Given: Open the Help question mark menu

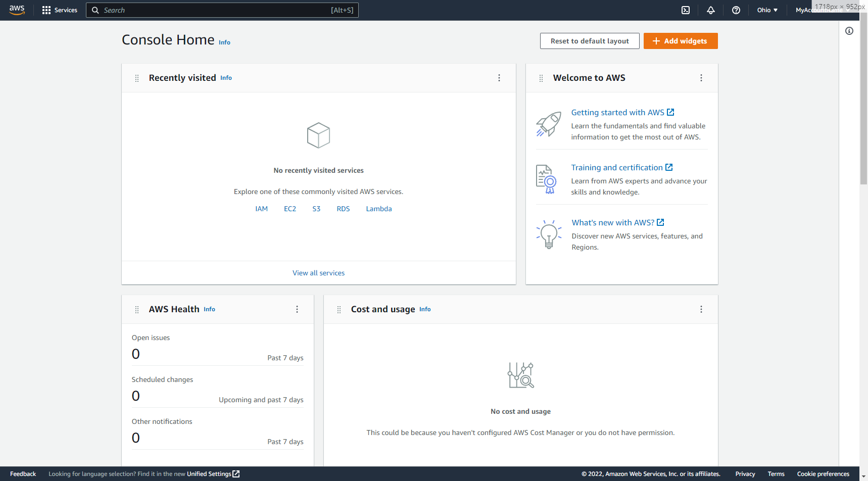Looking at the screenshot, I should (736, 10).
